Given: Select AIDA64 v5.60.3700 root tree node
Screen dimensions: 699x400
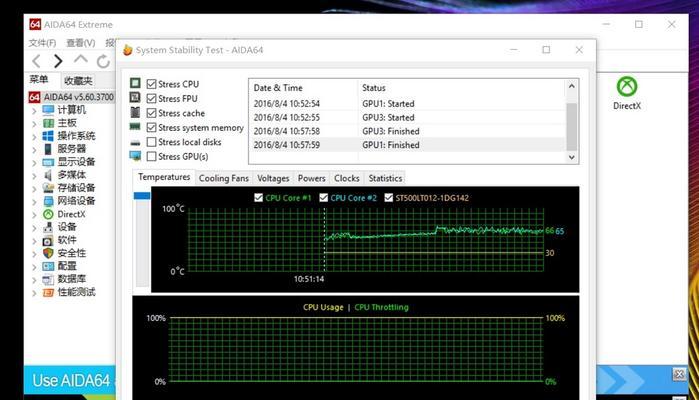Looking at the screenshot, I should pos(76,97).
